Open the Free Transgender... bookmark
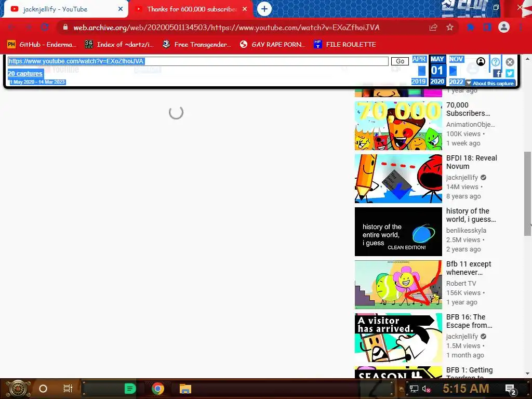Screen dimensions: 532x399 (x=197, y=45)
